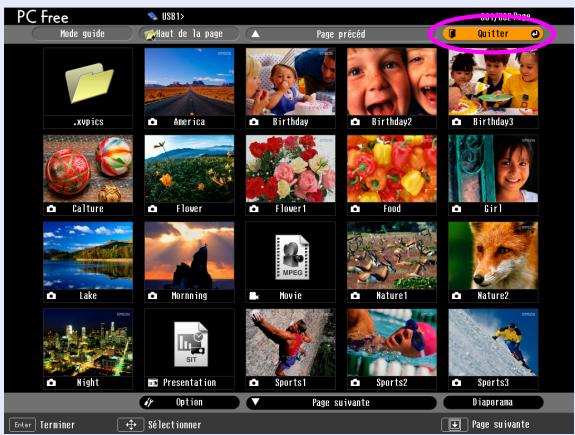Select the Birthday2 laughing kids thumbnail

(x=392, y=82)
